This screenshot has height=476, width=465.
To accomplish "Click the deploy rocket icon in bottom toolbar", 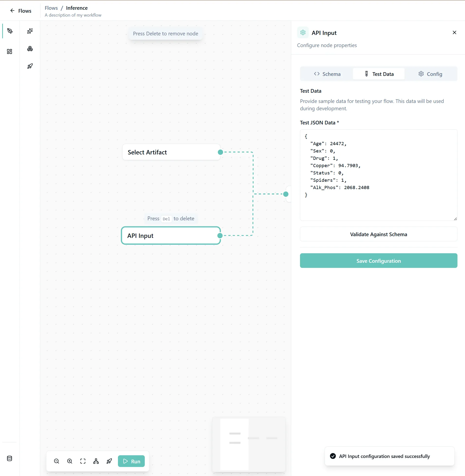I will [109, 461].
